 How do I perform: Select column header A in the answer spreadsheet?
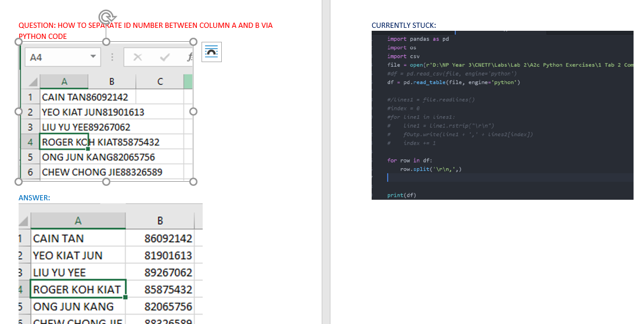tap(78, 221)
